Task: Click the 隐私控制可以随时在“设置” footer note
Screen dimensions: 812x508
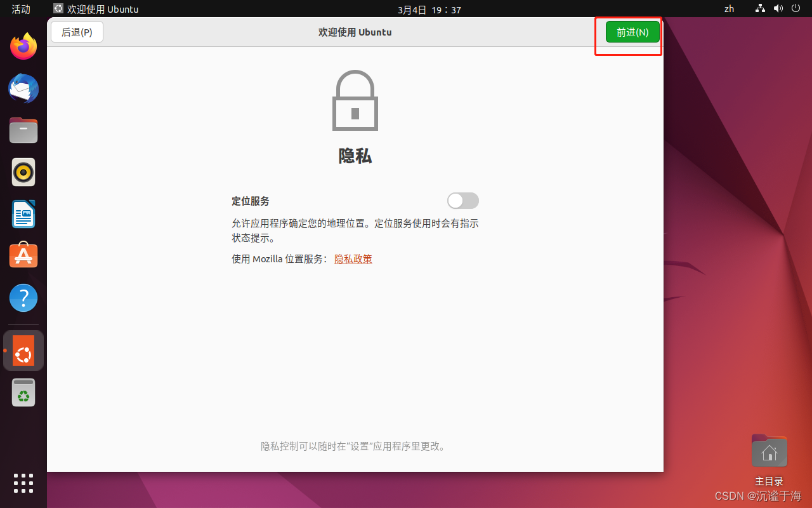Action: click(x=355, y=446)
